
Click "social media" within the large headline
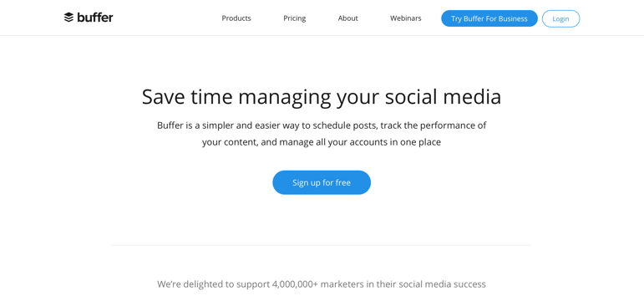(x=444, y=97)
